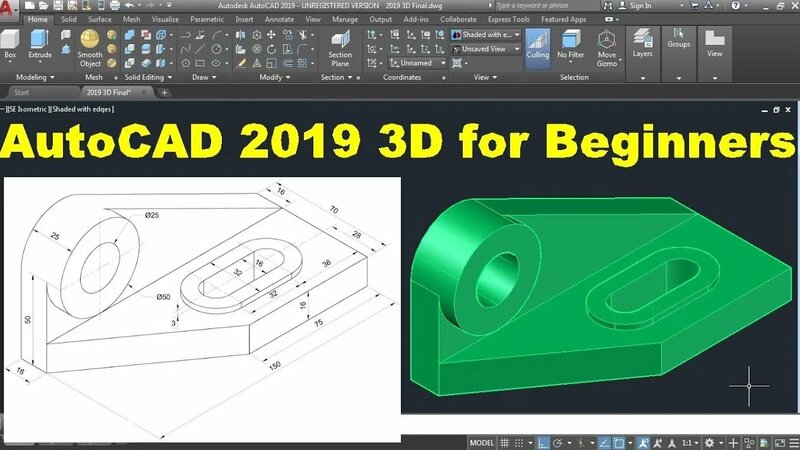Open the Express Tools ribbon tab
Screen dimensions: 800x450
point(508,19)
